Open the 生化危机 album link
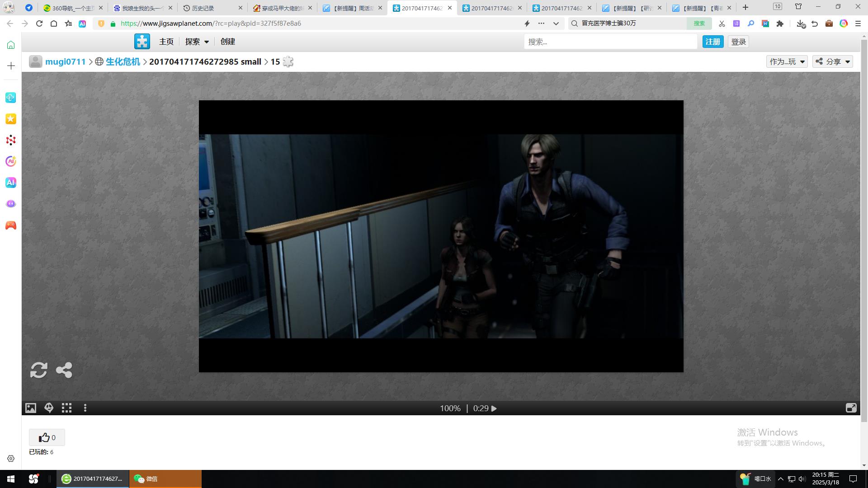Image resolution: width=868 pixels, height=488 pixels. [123, 62]
